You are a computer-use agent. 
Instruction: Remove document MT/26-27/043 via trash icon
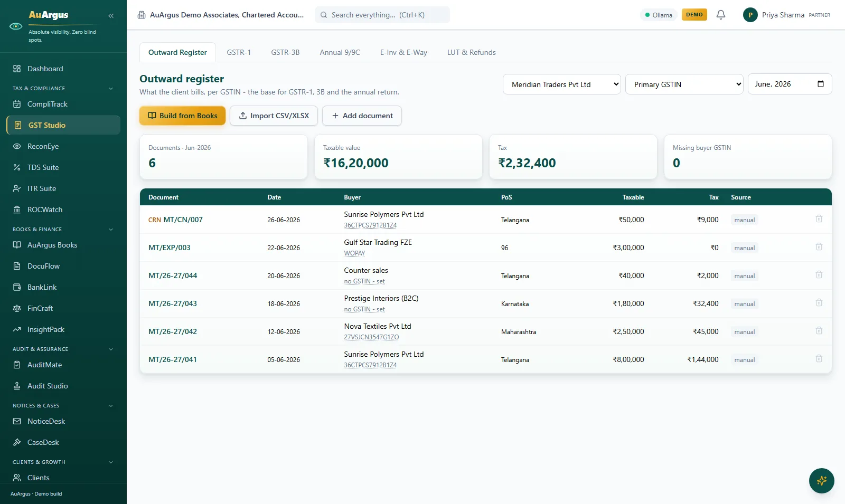click(x=819, y=302)
